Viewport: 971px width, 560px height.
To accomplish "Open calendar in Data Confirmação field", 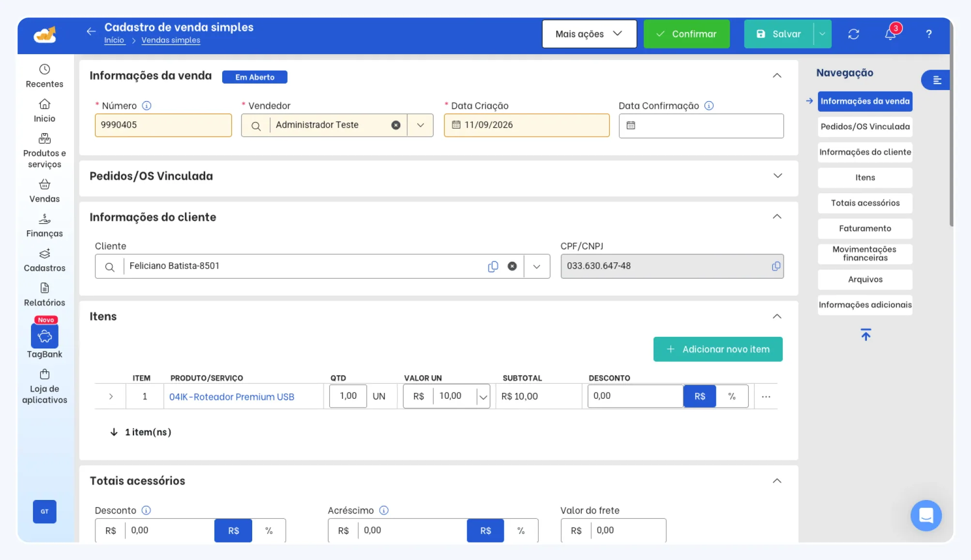I will click(x=631, y=125).
